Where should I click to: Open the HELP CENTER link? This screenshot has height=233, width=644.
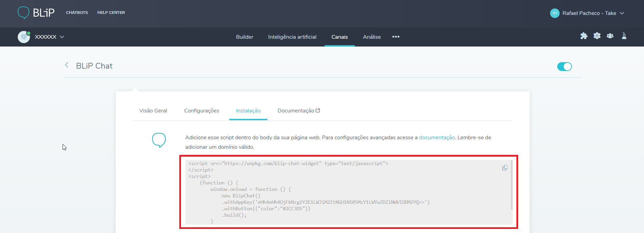point(111,13)
